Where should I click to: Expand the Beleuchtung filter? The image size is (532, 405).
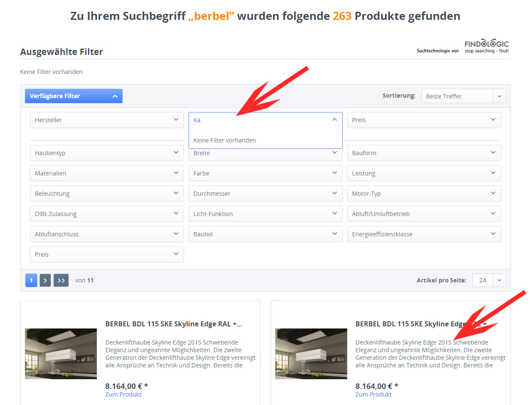(x=107, y=194)
